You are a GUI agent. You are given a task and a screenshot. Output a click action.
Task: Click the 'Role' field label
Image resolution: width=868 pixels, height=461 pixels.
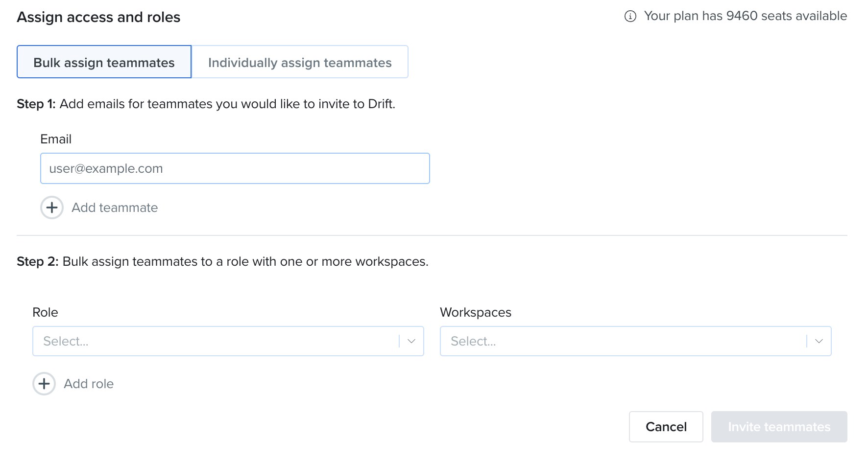pyautogui.click(x=45, y=312)
